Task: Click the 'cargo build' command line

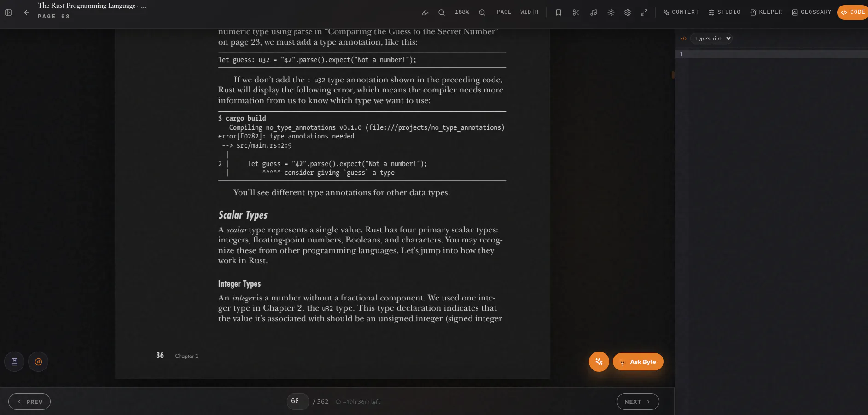Action: pos(242,118)
